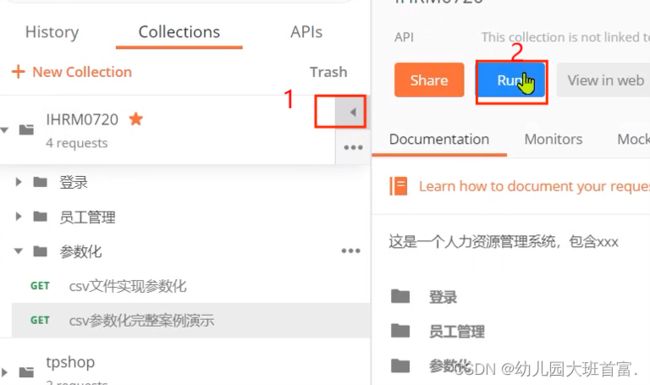
Task: Open IHRM0720 collection more-options menu
Action: (x=353, y=147)
